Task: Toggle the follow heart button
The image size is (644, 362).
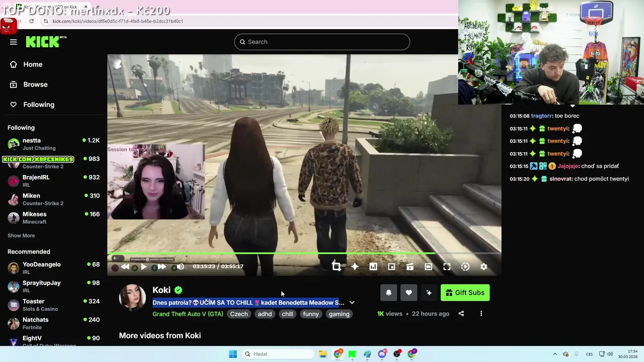Action: 409,293
